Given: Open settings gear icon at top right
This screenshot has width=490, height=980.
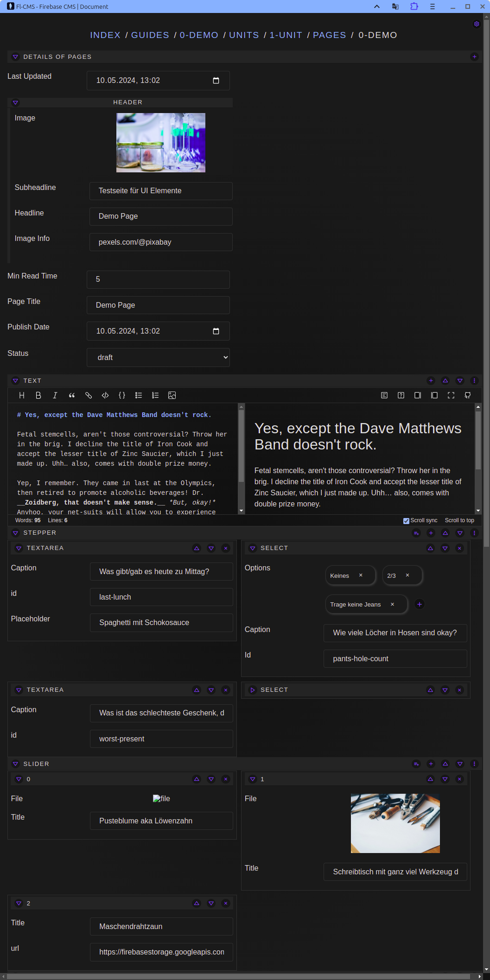Looking at the screenshot, I should [x=477, y=24].
